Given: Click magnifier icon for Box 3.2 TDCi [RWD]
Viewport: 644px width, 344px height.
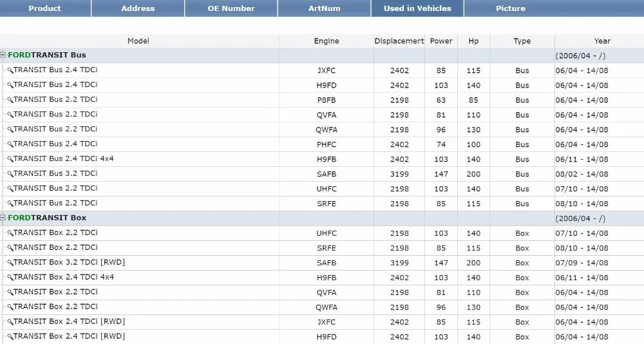Looking at the screenshot, I should (x=10, y=263).
